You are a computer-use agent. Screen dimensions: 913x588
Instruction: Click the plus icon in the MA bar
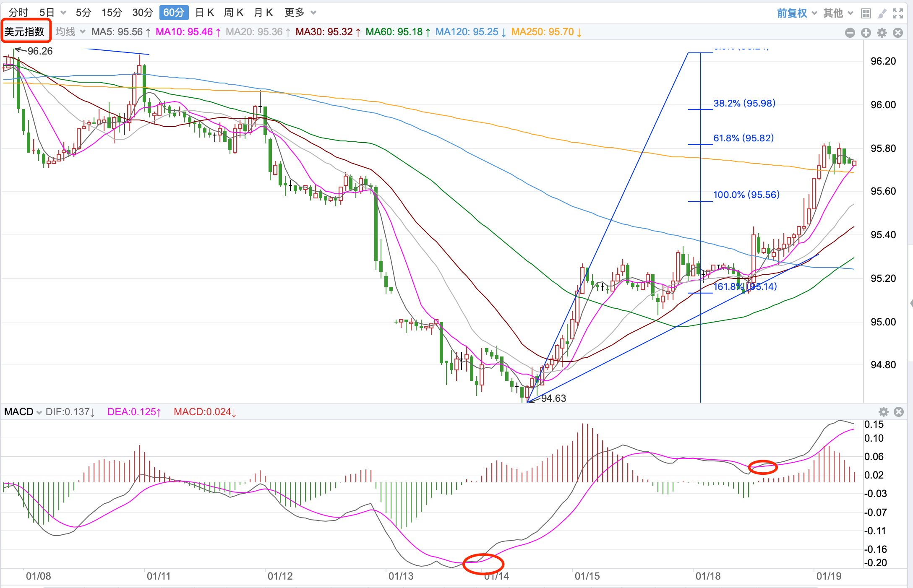[866, 33]
